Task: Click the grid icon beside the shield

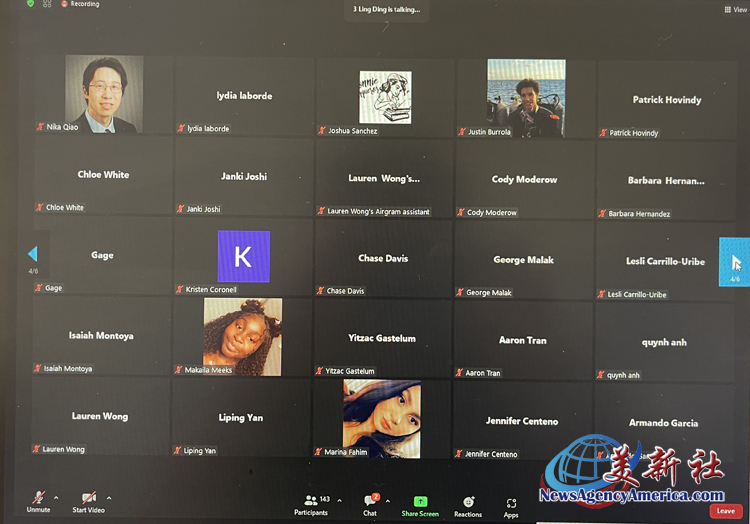Action: [x=47, y=4]
